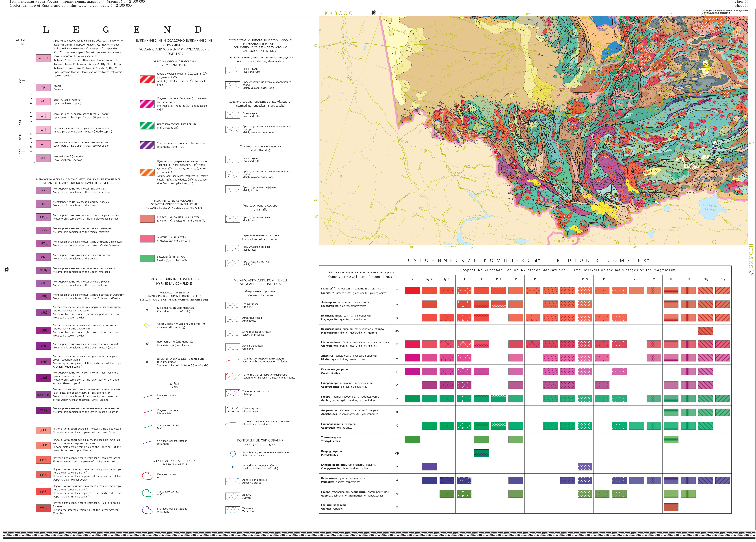This screenshot has height=542, width=756.
Task: Click the Astroblems in scale circle symbol
Action: tap(233, 454)
